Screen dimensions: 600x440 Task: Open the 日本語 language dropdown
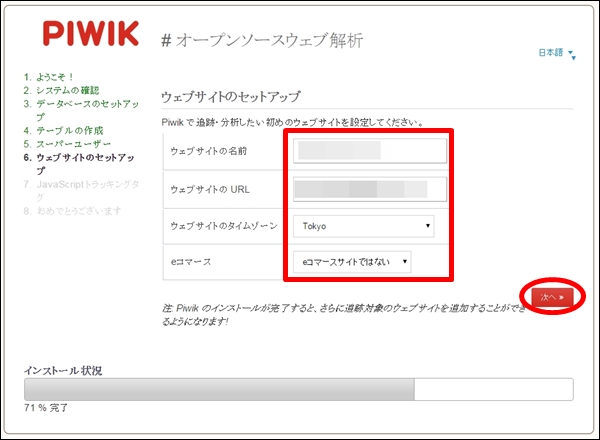(557, 53)
